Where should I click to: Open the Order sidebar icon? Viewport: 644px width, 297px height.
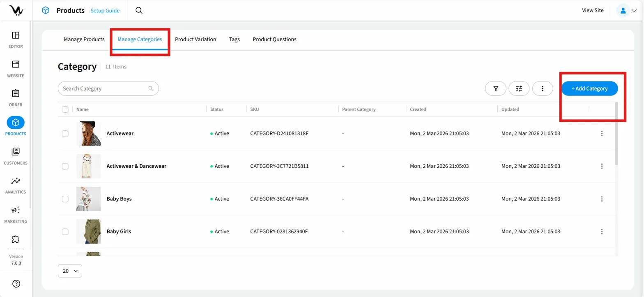tap(16, 94)
